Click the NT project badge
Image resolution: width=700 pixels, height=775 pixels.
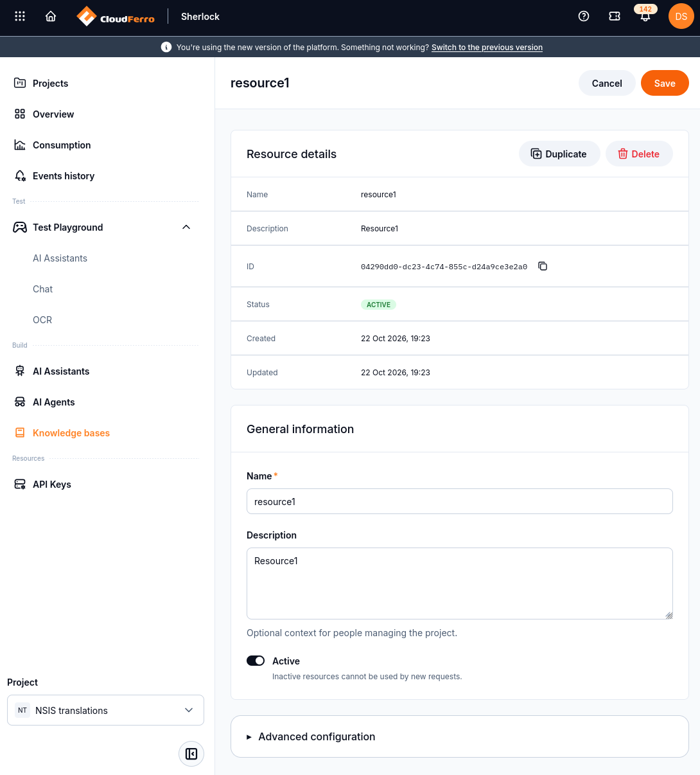22,710
